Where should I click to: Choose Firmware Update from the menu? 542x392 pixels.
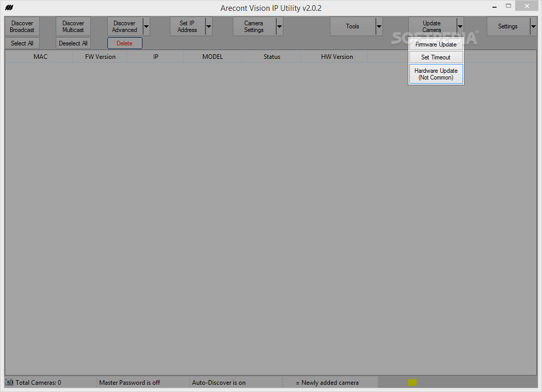pyautogui.click(x=436, y=44)
